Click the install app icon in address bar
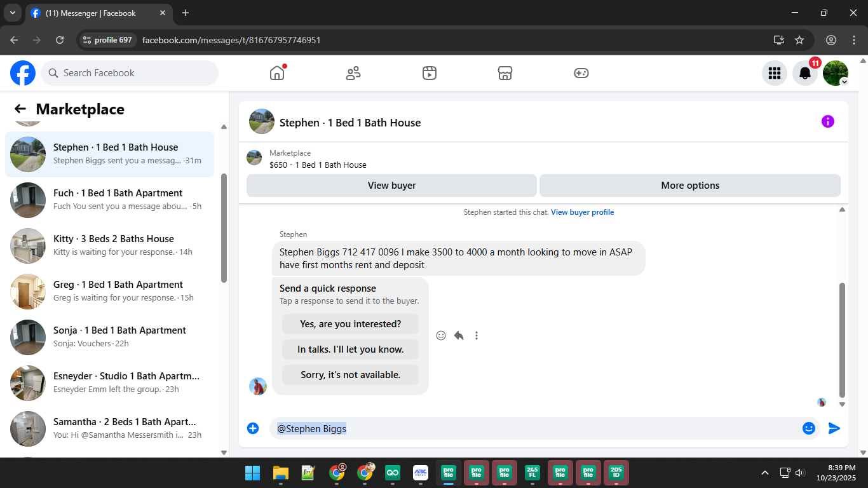The width and height of the screenshot is (868, 488). (779, 40)
